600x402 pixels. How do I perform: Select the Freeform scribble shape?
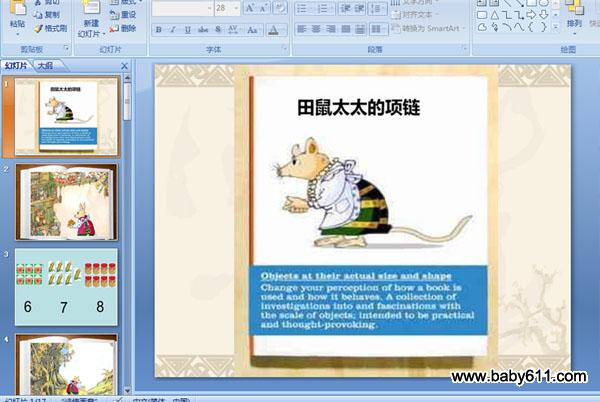point(495,28)
